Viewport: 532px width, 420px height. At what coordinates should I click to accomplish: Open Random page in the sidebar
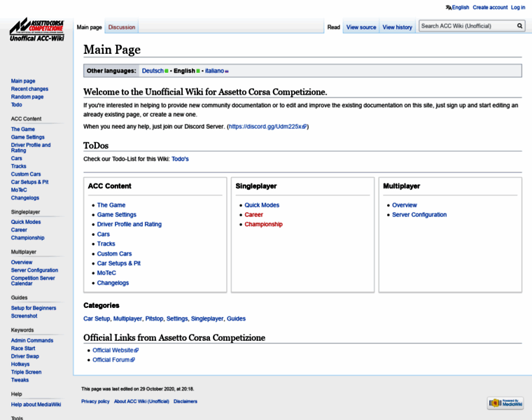[27, 97]
